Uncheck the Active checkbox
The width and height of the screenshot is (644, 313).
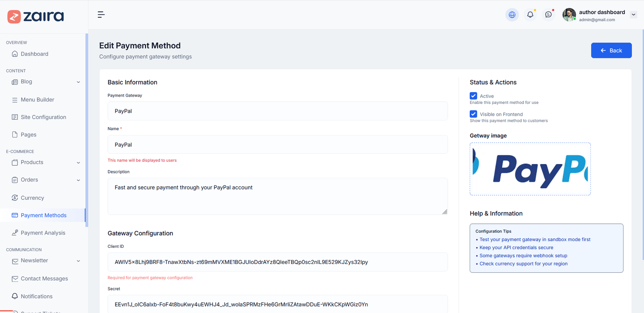point(473,96)
